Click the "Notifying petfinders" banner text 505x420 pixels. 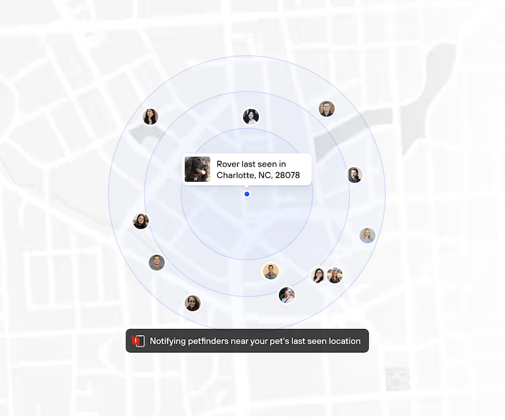coord(255,341)
